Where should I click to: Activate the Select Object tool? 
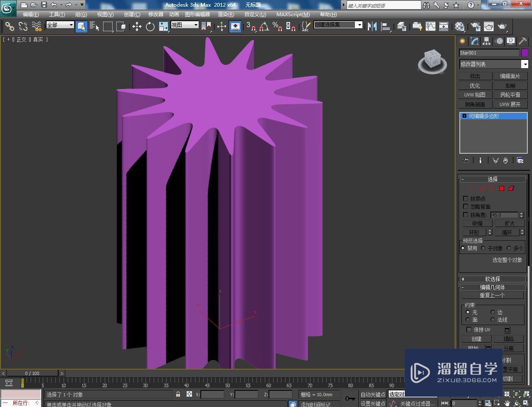click(81, 27)
